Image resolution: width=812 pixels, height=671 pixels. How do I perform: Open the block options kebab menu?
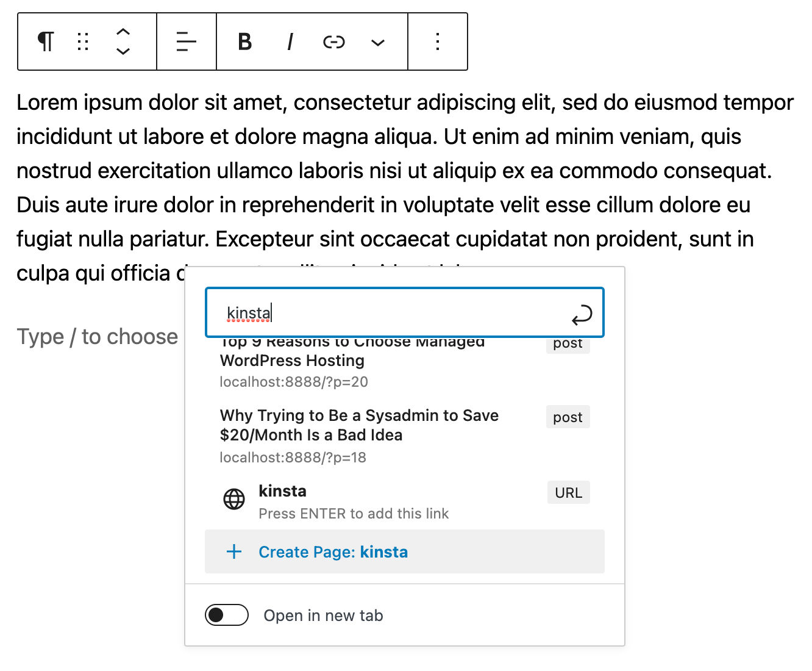438,41
